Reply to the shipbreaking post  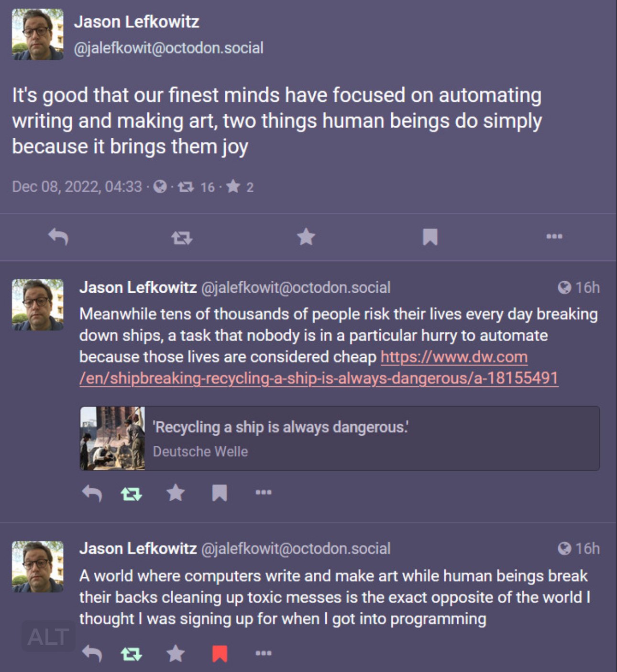tap(92, 493)
